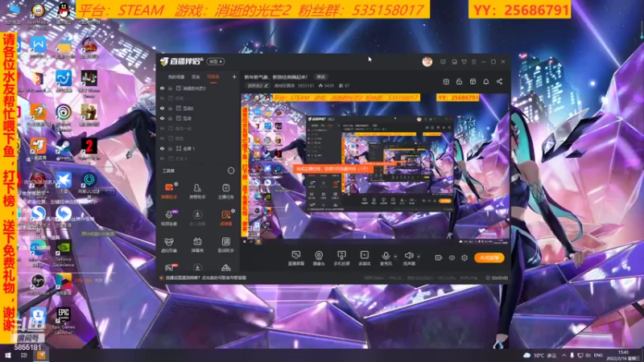
Task: Toggle lock on 互动 source
Action: 170,118
